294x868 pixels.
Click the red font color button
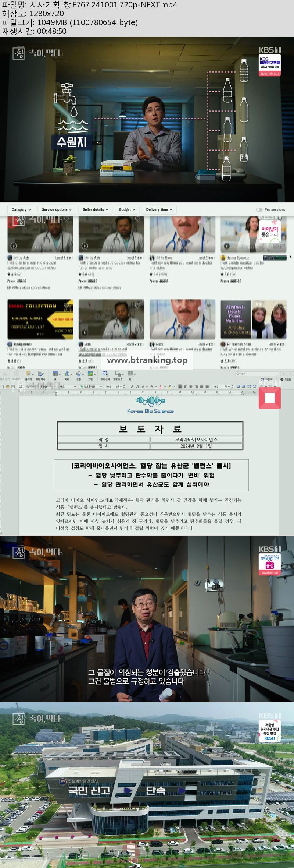[x=161, y=387]
